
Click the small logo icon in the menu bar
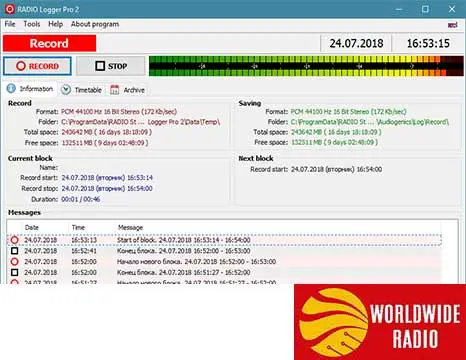pos(452,25)
